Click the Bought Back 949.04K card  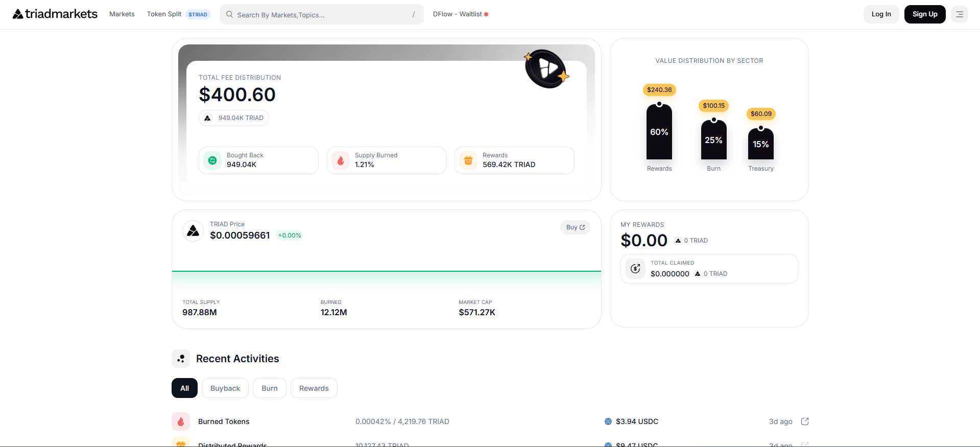[x=258, y=160]
